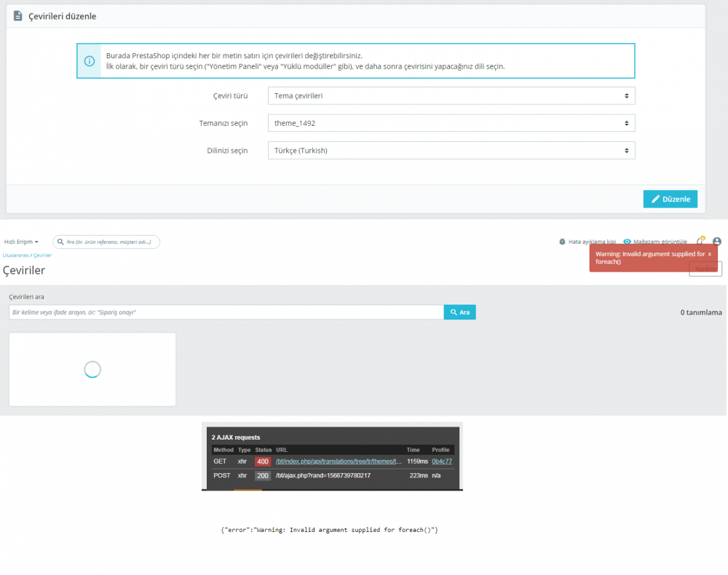This screenshot has height=575, width=728.
Task: Click Mağazamı görüntüle eye icon
Action: tap(628, 242)
